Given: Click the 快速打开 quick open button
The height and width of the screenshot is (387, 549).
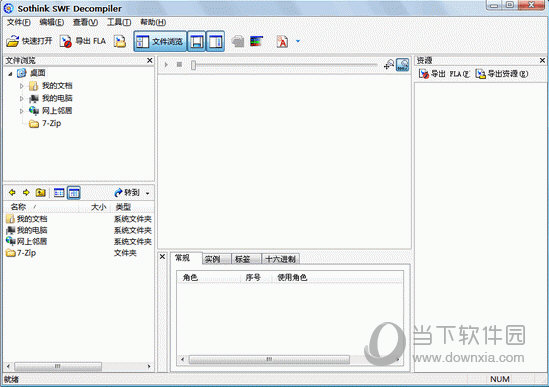Looking at the screenshot, I should click(x=29, y=41).
